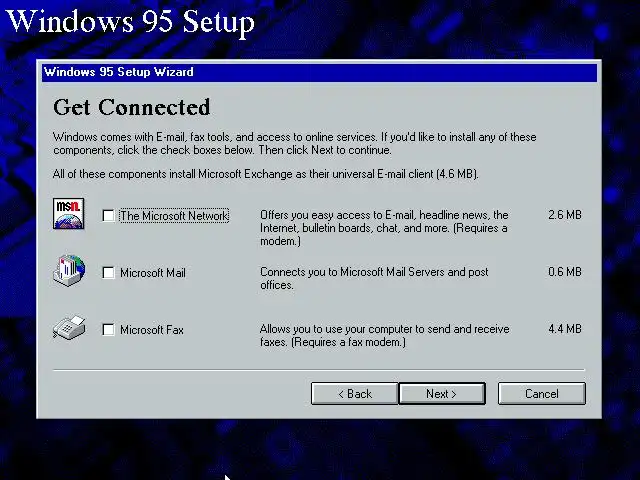Click the 'Connects you to Microsoft Mail Servers' description

[374, 278]
